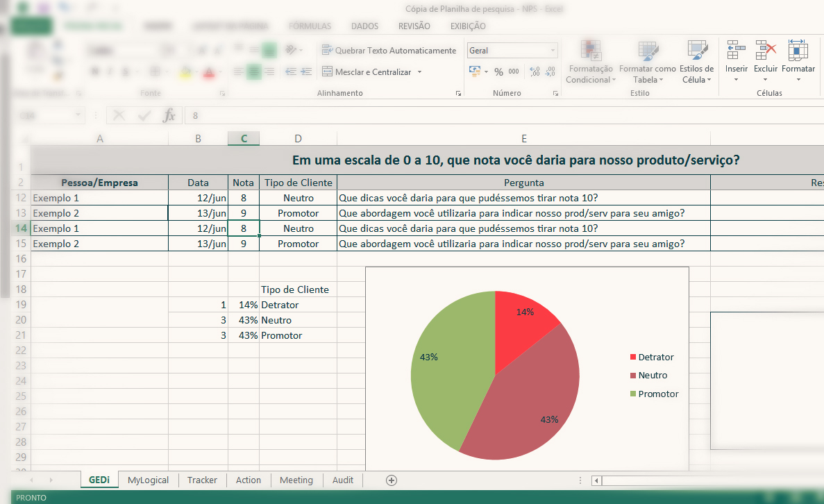This screenshot has width=824, height=504.
Task: Expand the Alinhamento dialog launcher
Action: click(458, 93)
